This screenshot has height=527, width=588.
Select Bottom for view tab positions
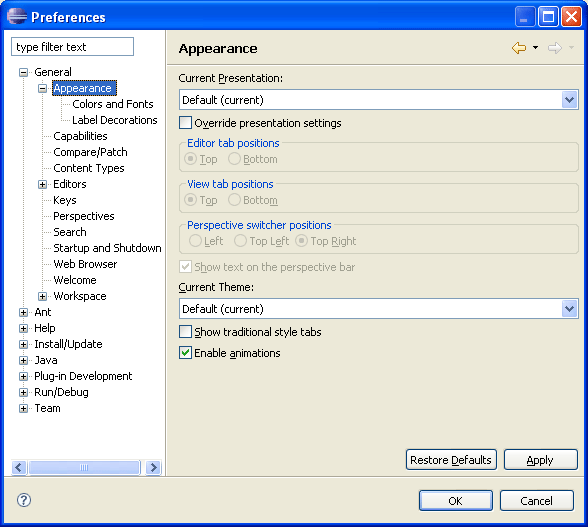[234, 200]
